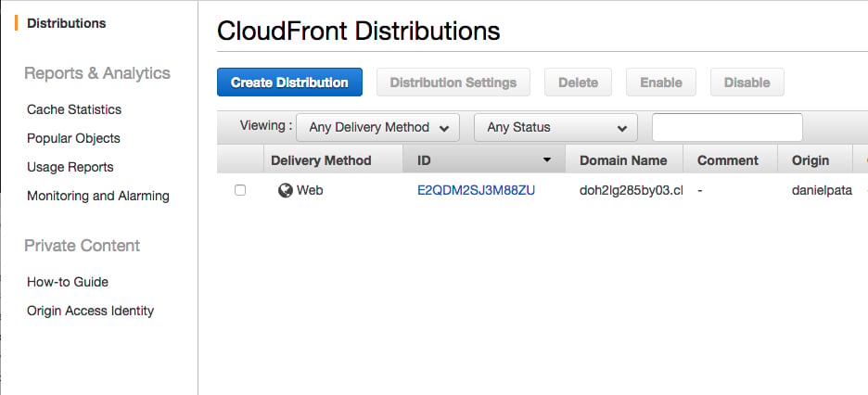Click the Create Distribution button

pyautogui.click(x=289, y=83)
